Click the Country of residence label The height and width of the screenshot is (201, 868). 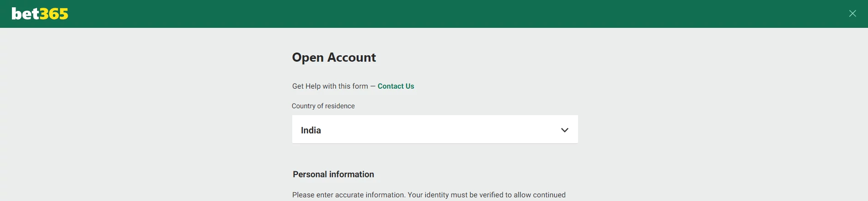click(x=323, y=106)
